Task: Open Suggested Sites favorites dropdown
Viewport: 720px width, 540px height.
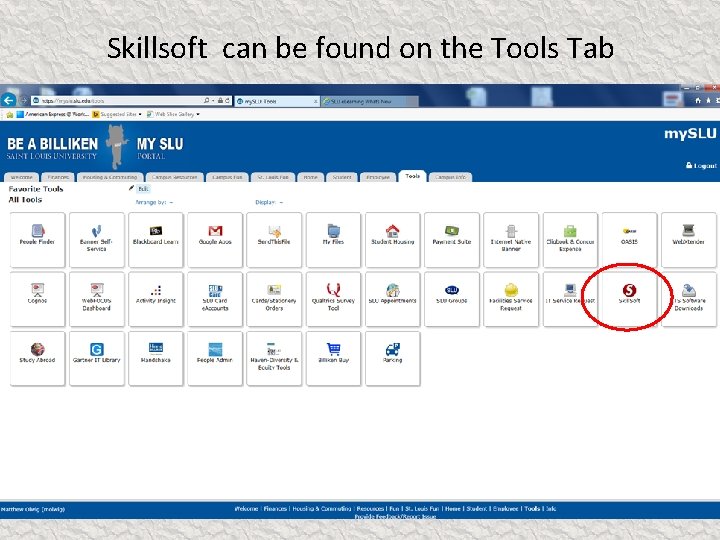Action: (117, 114)
